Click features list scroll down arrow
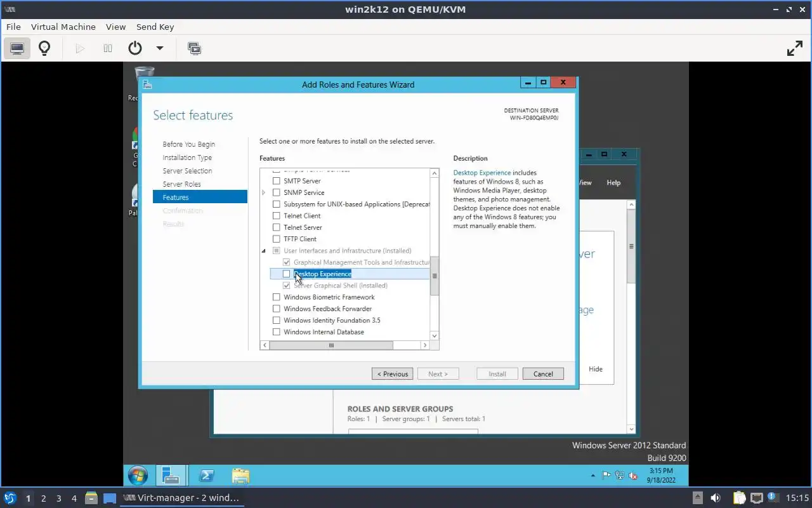 coord(435,336)
